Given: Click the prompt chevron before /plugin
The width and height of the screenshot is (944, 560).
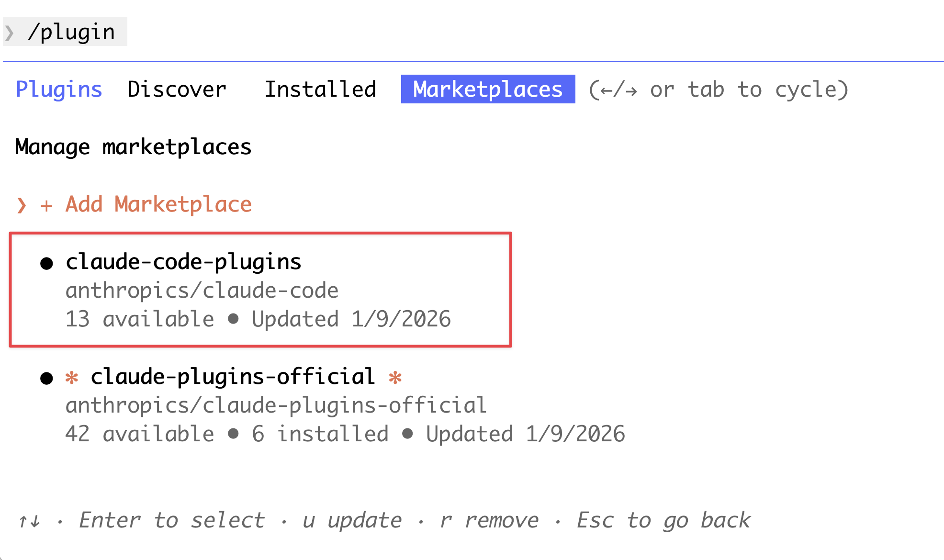Looking at the screenshot, I should point(10,33).
